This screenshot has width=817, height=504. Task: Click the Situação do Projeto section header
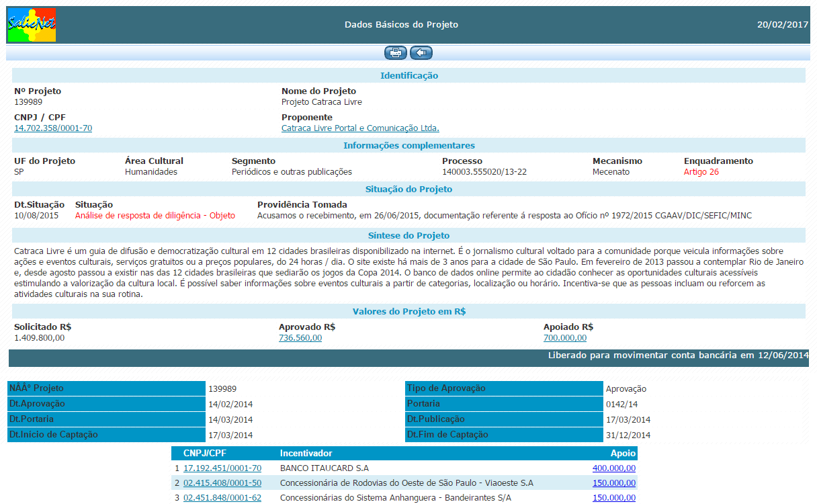pyautogui.click(x=409, y=189)
